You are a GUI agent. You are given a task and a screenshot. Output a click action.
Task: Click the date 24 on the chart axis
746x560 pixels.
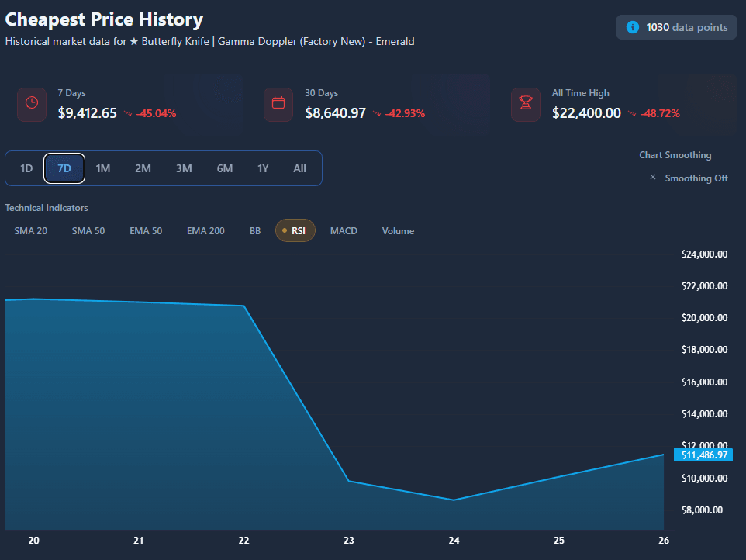click(454, 540)
